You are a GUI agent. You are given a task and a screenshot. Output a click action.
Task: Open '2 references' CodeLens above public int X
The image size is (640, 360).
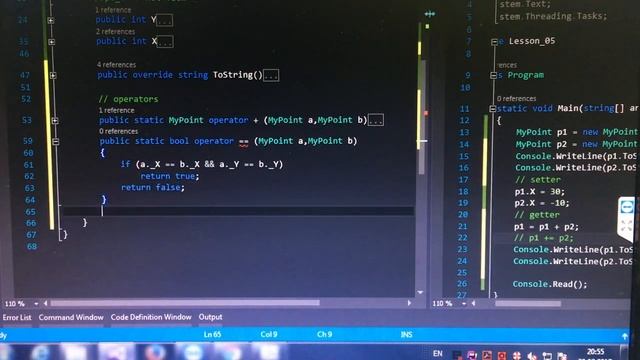pyautogui.click(x=115, y=31)
